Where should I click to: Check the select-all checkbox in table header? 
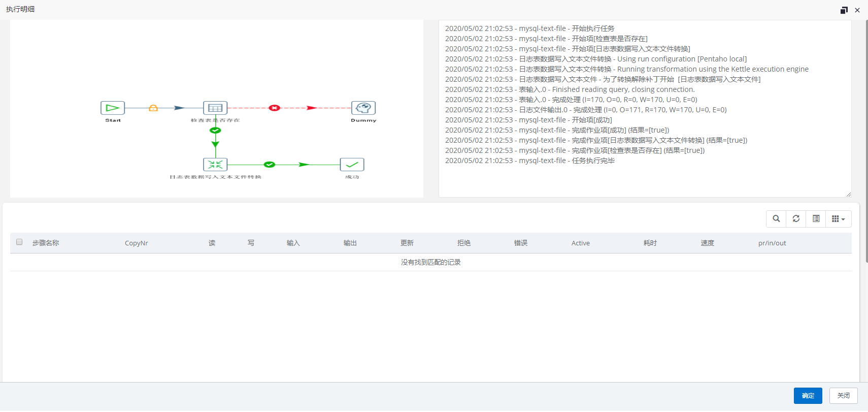(19, 242)
